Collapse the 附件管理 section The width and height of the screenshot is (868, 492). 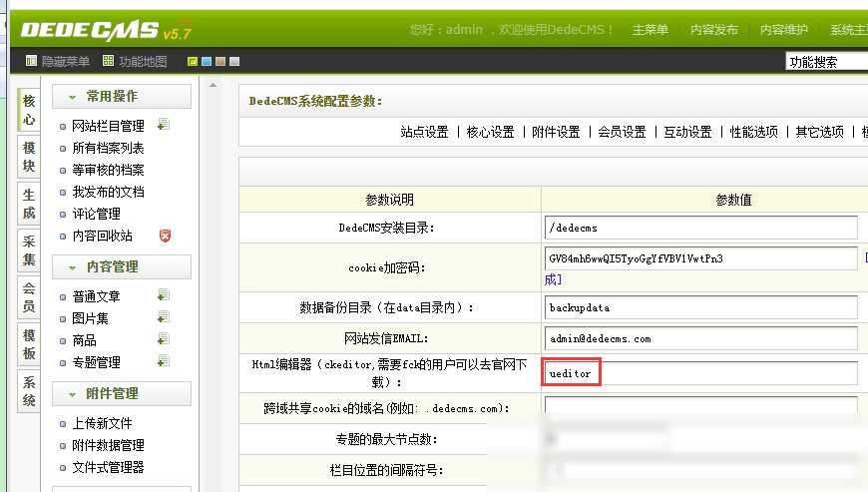pos(122,393)
